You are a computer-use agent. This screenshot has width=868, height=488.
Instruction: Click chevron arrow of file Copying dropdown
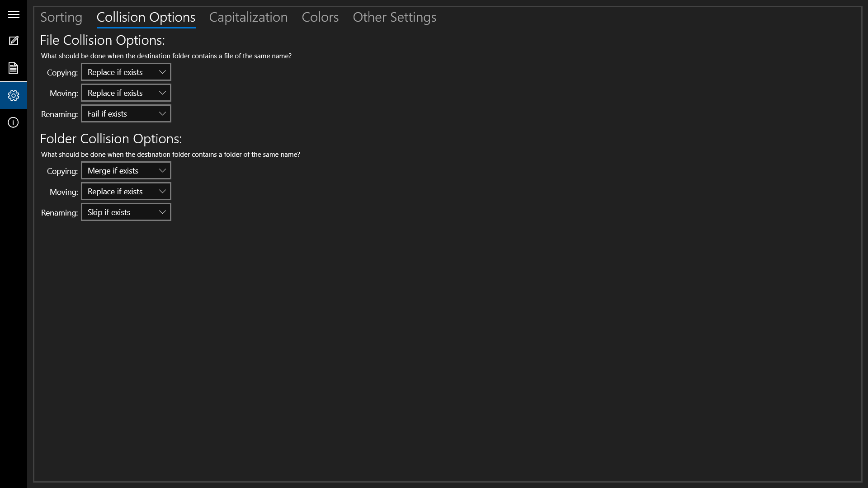[x=162, y=72]
